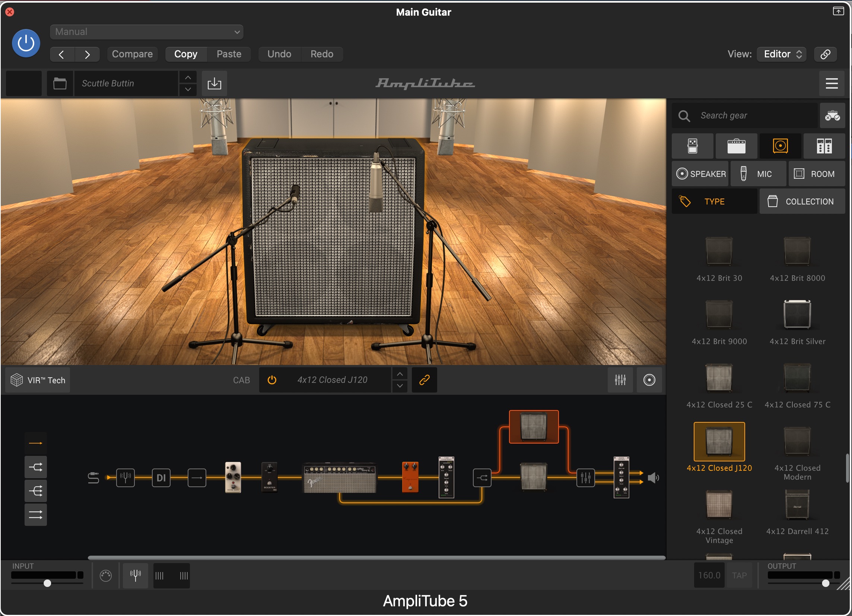The height and width of the screenshot is (616, 852).
Task: Choose the 4x12 Closed J120 cabinet
Action: [719, 448]
